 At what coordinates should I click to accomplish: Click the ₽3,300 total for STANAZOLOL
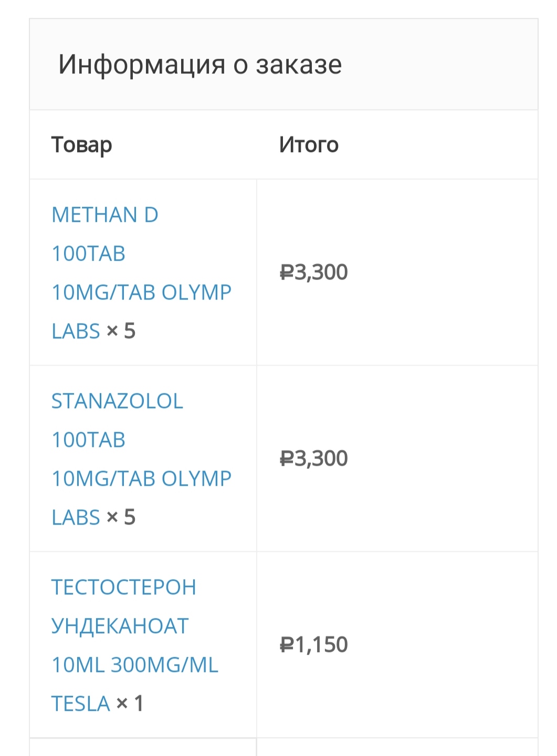(x=313, y=459)
